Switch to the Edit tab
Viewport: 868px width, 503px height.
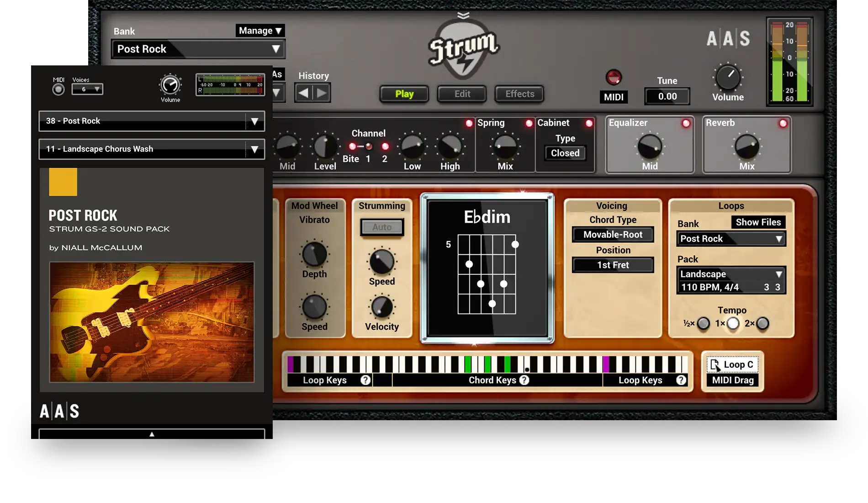tap(462, 94)
